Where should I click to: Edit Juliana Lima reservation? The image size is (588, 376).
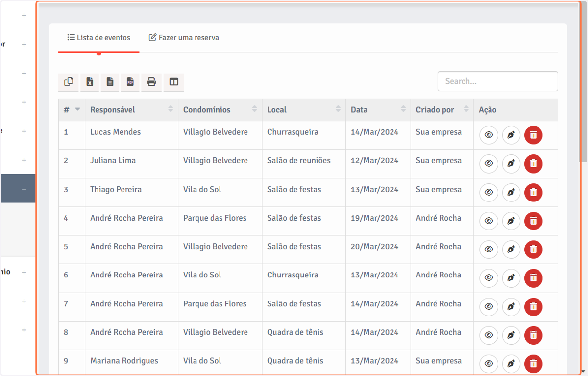(511, 164)
